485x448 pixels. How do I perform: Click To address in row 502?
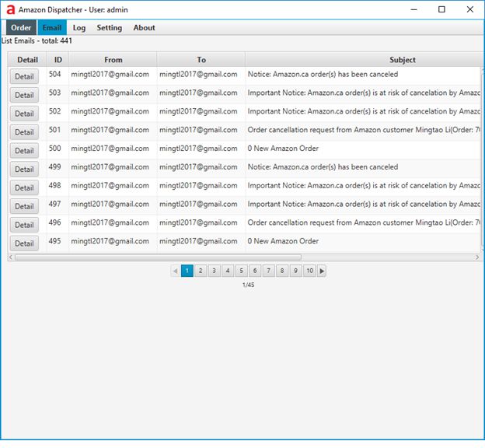(x=198, y=111)
